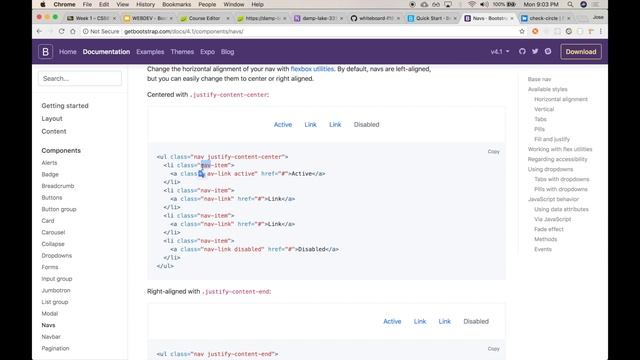640x360 pixels.
Task: Expand Content sidebar section
Action: tap(54, 131)
